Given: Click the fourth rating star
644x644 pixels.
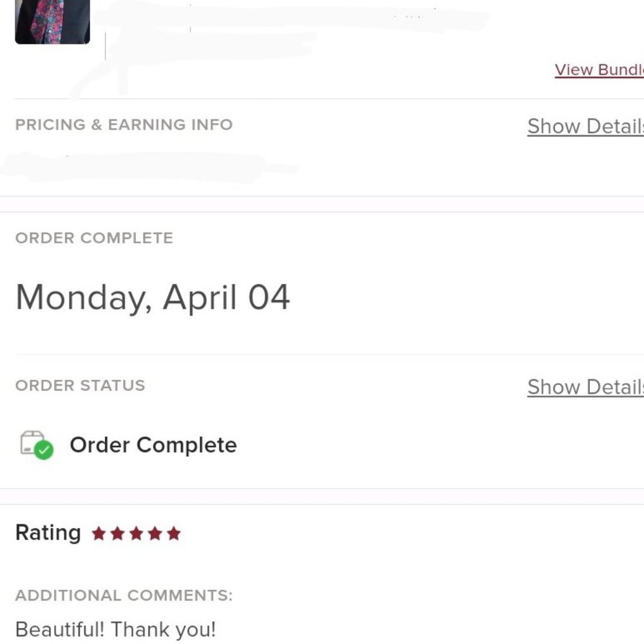Looking at the screenshot, I should [x=155, y=533].
